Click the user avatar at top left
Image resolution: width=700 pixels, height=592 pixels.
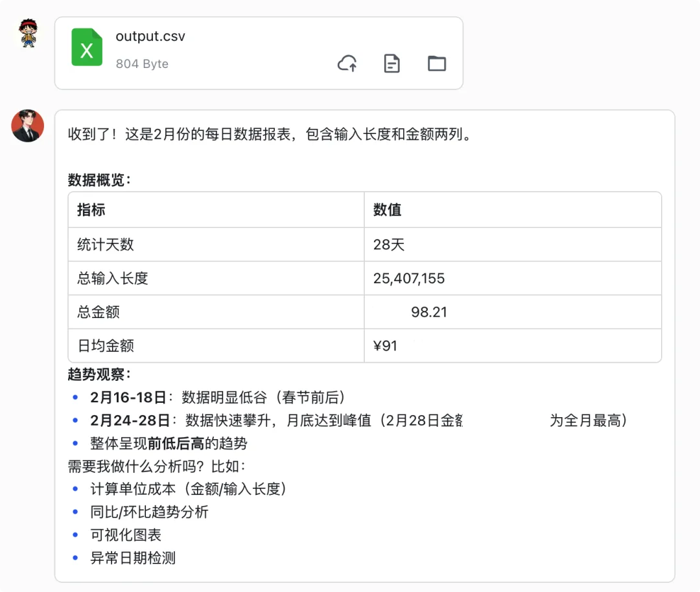(x=27, y=34)
